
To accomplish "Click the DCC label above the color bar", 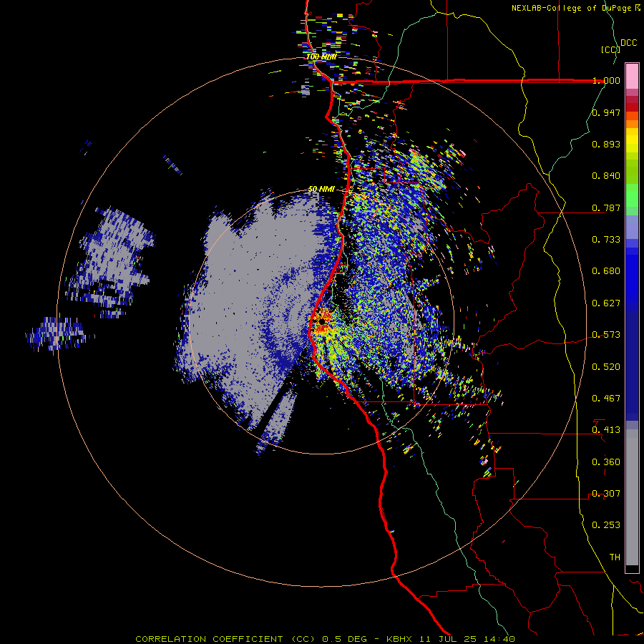I will (x=628, y=43).
